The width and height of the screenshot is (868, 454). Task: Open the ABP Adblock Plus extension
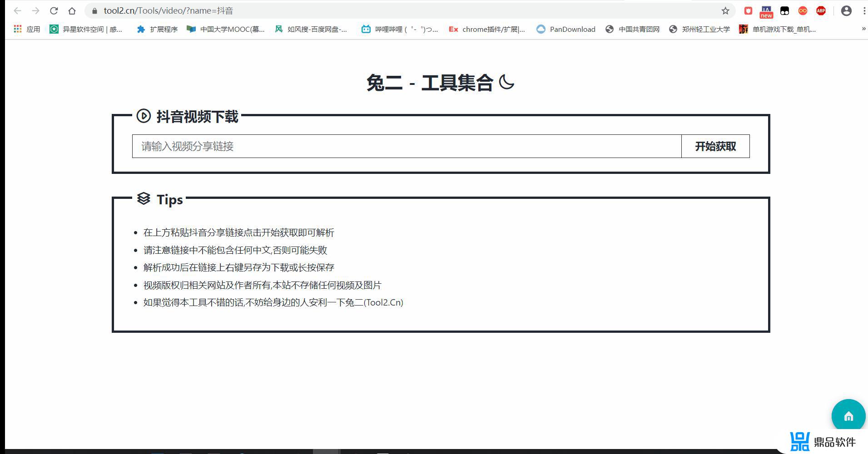821,10
